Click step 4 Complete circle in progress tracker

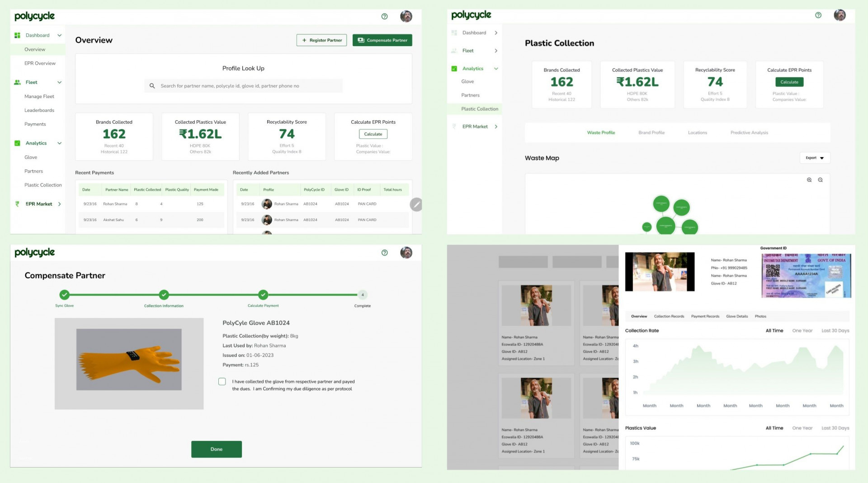coord(362,295)
